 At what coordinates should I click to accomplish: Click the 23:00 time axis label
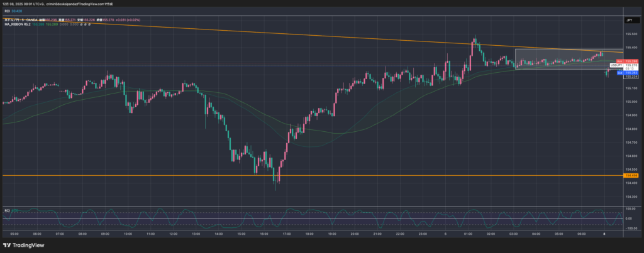(x=423, y=233)
